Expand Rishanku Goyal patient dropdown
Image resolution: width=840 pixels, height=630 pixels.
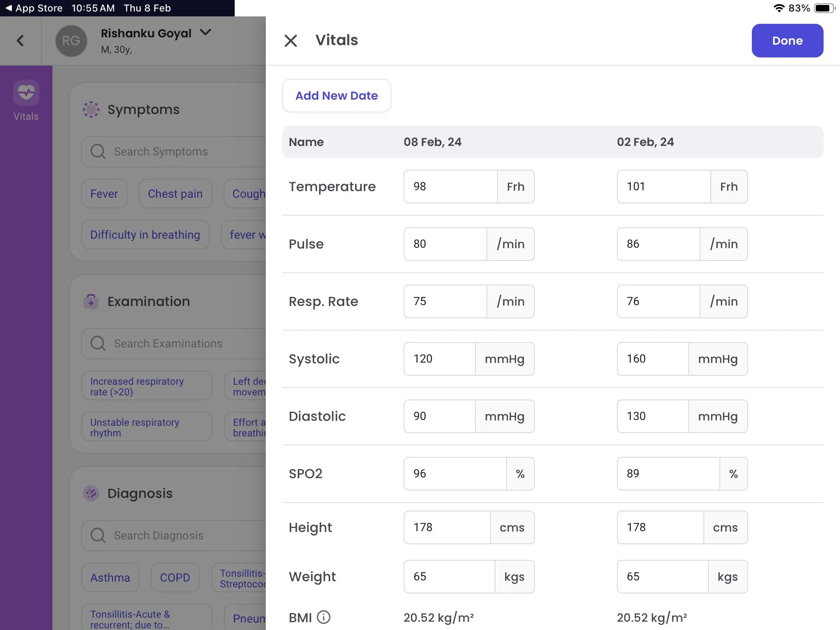click(205, 32)
